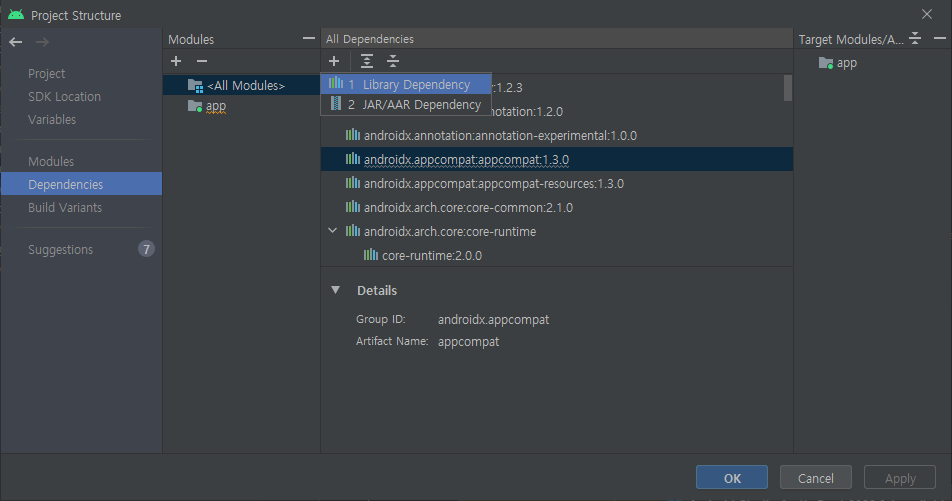The width and height of the screenshot is (952, 501).
Task: Click the Group ID value androidx.appcompat
Action: pos(494,319)
